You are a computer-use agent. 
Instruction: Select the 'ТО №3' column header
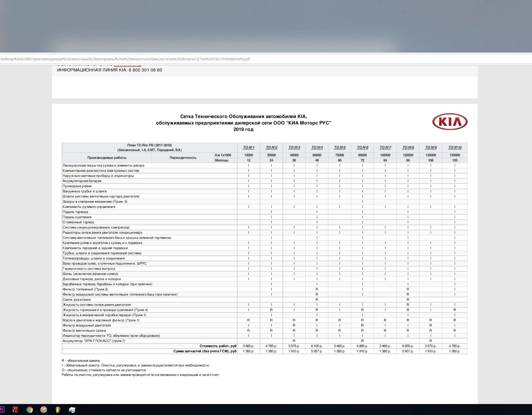coord(294,147)
